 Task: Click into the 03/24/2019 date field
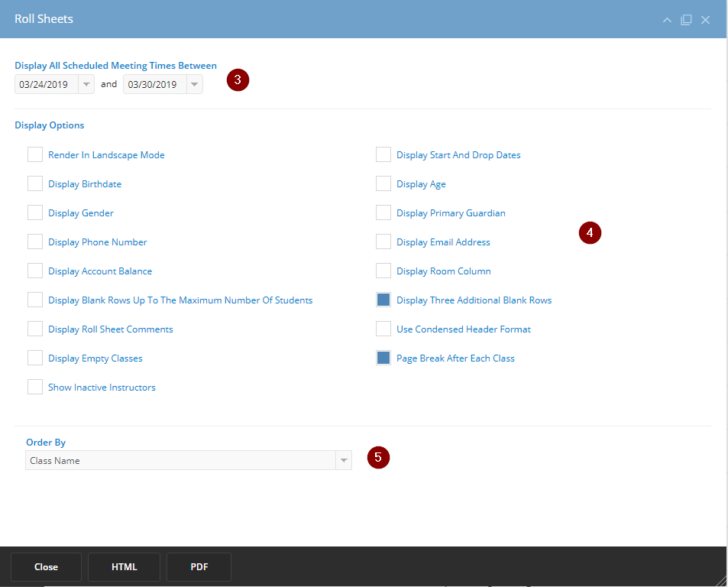point(47,84)
